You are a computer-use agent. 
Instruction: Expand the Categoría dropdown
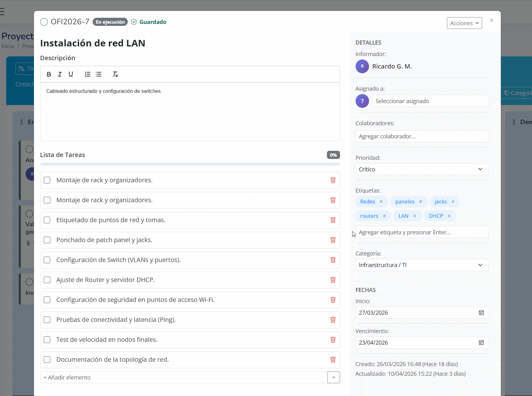coord(421,265)
